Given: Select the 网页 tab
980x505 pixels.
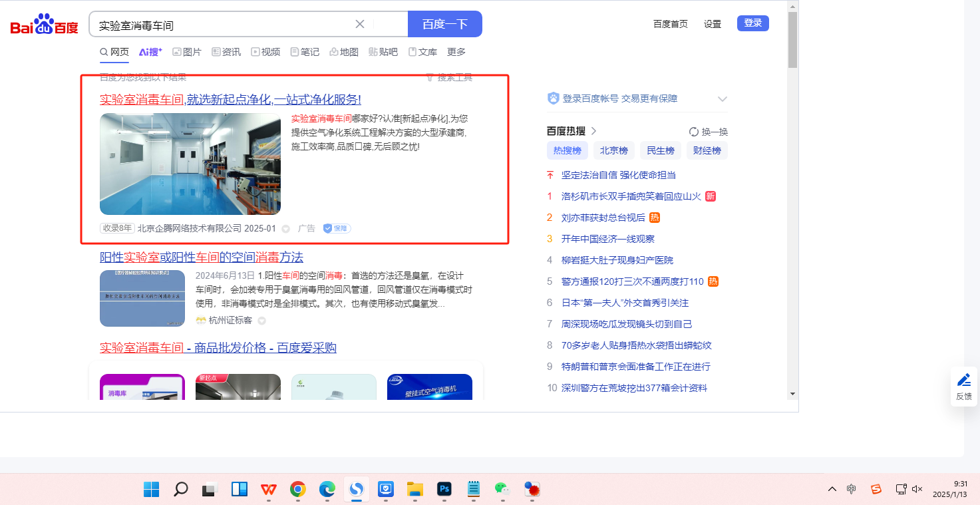Looking at the screenshot, I should click(114, 52).
